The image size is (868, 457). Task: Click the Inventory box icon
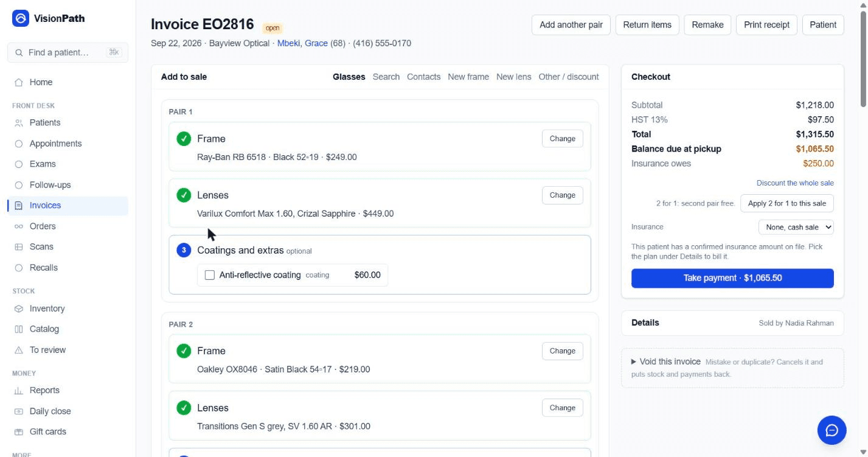tap(19, 309)
